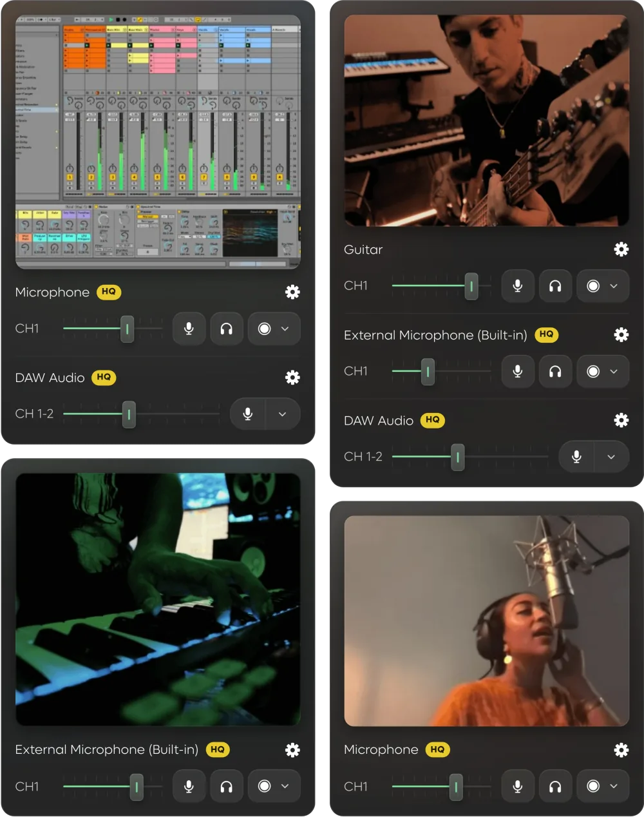Select the keyboard-player video thumbnail
Image resolution: width=644 pixels, height=817 pixels.
(x=158, y=599)
